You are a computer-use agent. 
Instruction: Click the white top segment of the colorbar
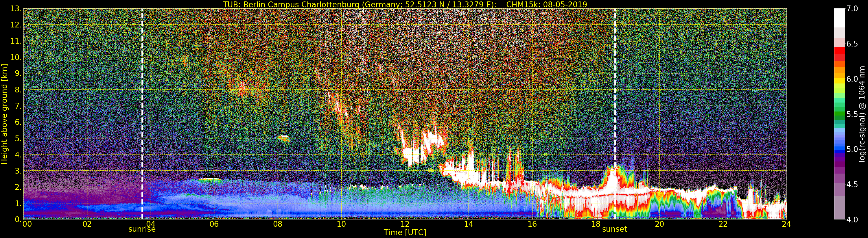pos(839,18)
